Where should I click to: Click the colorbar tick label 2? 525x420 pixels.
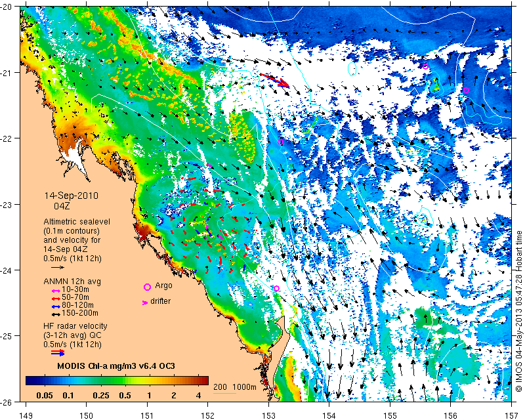(x=174, y=396)
